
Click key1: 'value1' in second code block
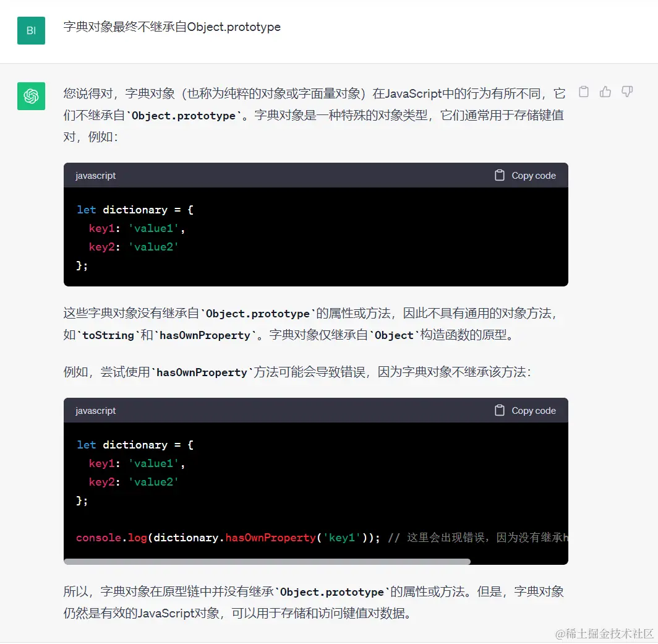(x=137, y=463)
